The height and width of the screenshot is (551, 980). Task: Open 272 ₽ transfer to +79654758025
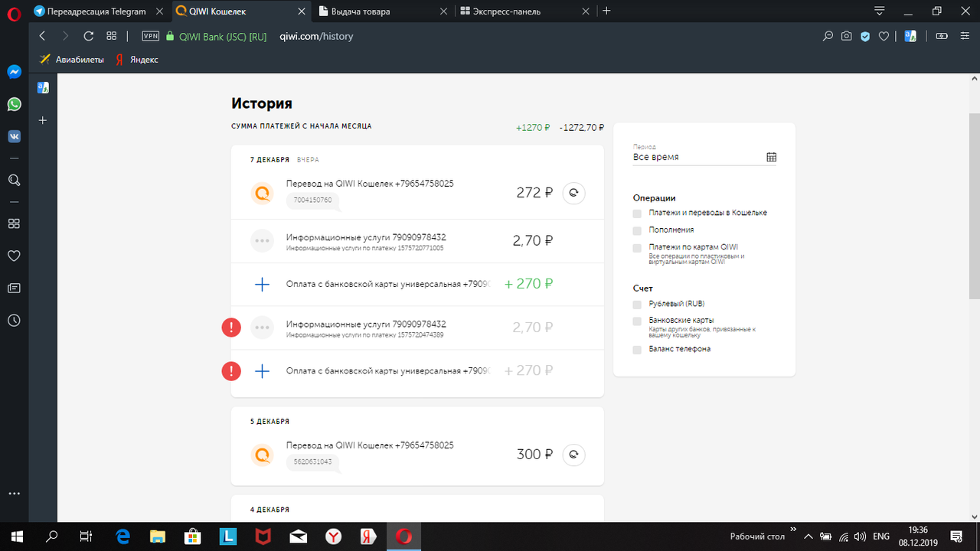[x=417, y=193]
